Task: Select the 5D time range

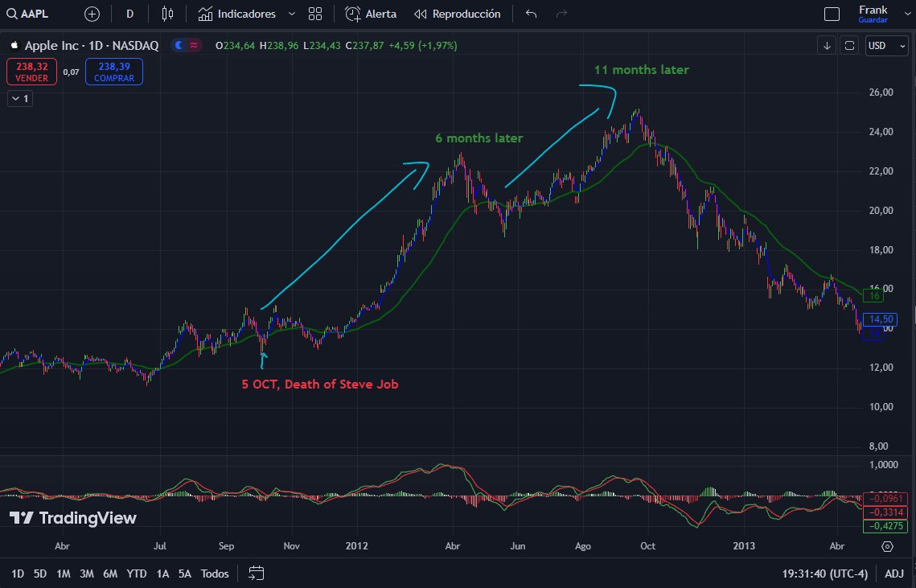Action: point(39,574)
